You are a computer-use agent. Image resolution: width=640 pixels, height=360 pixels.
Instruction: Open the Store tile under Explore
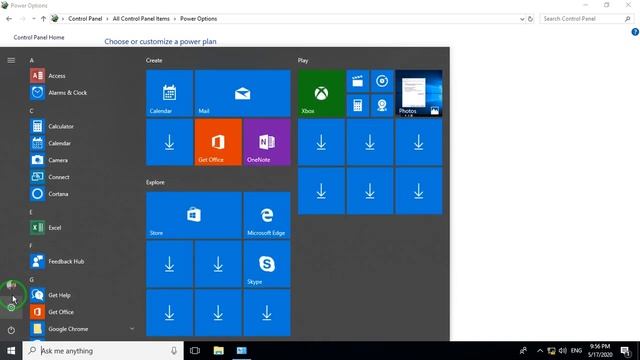(194, 215)
